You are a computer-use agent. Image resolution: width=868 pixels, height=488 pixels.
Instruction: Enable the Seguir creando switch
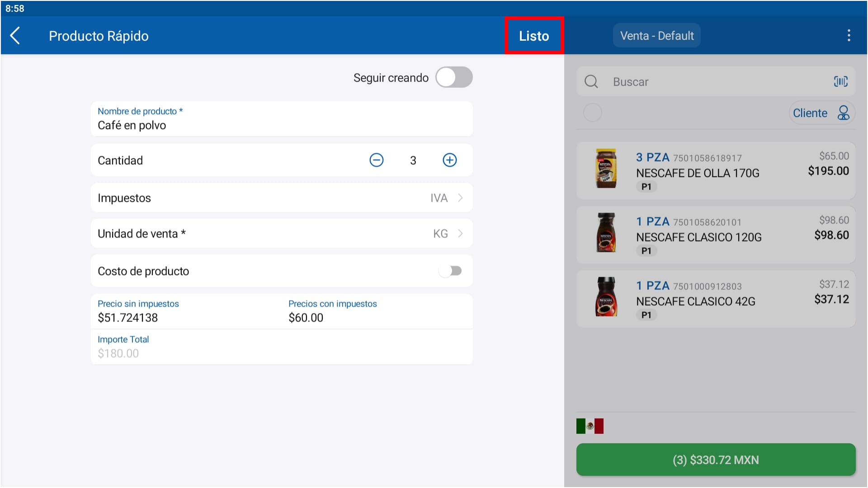coord(454,77)
